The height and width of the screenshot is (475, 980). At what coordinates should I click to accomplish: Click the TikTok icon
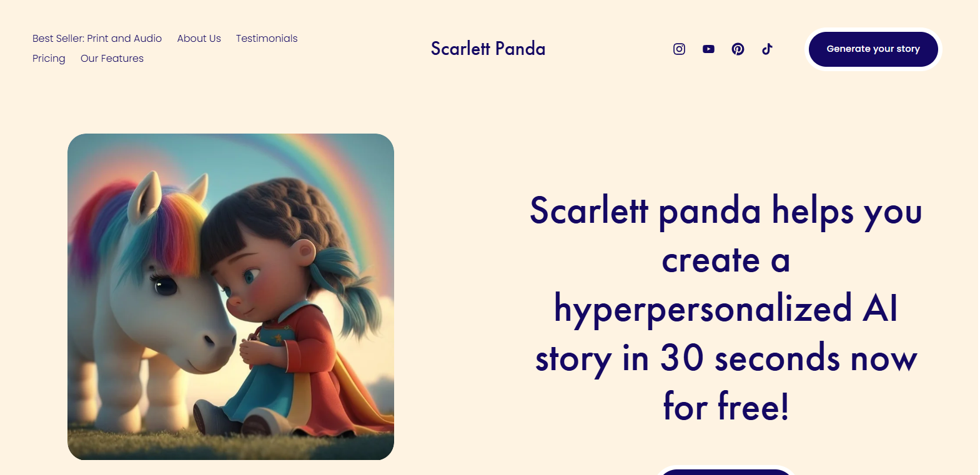[767, 49]
